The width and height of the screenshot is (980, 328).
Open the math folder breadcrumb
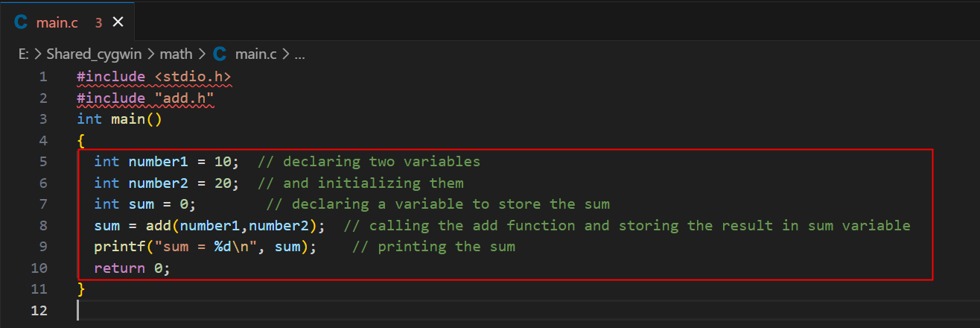pyautogui.click(x=176, y=54)
